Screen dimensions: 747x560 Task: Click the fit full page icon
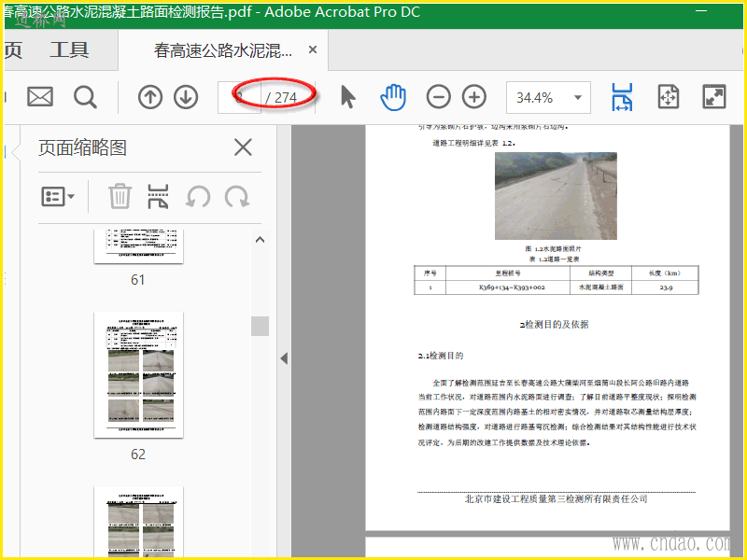669,97
